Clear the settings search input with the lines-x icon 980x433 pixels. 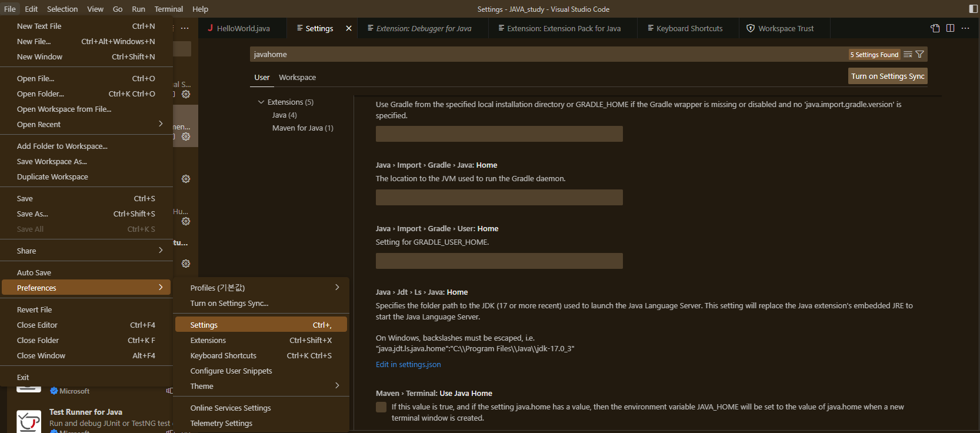(908, 54)
